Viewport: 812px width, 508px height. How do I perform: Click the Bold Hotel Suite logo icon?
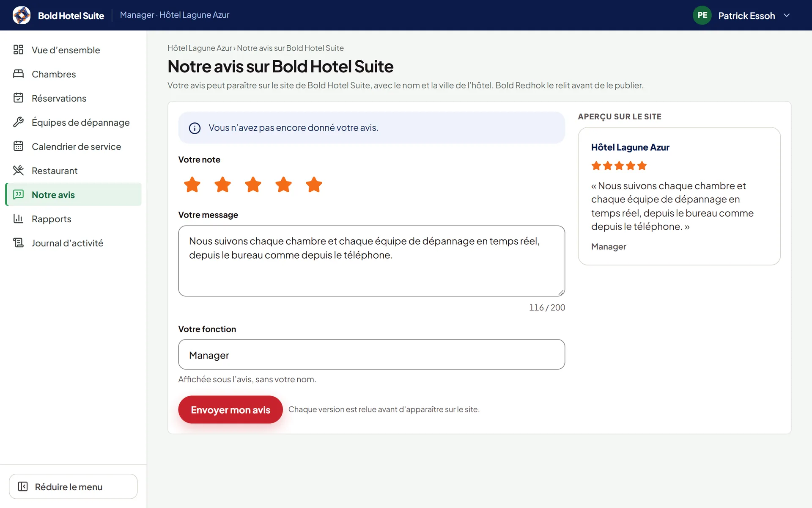coord(21,15)
